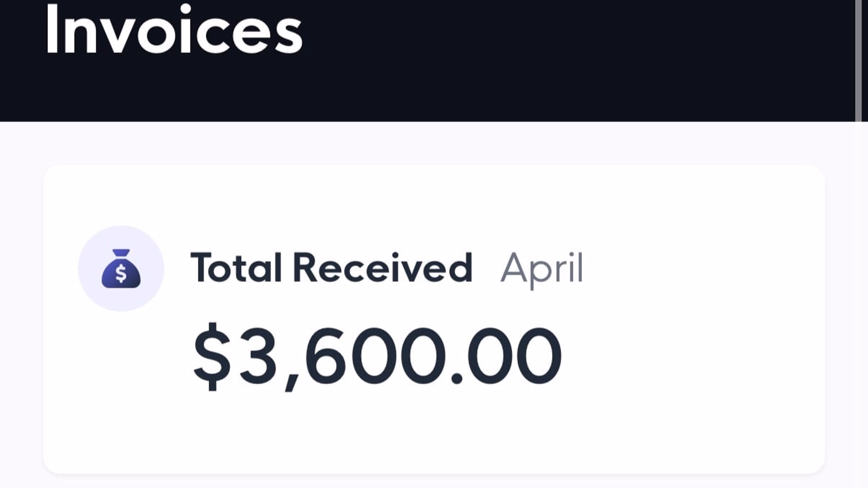868x488 pixels.
Task: Select the Total Received summary card
Action: point(434,319)
